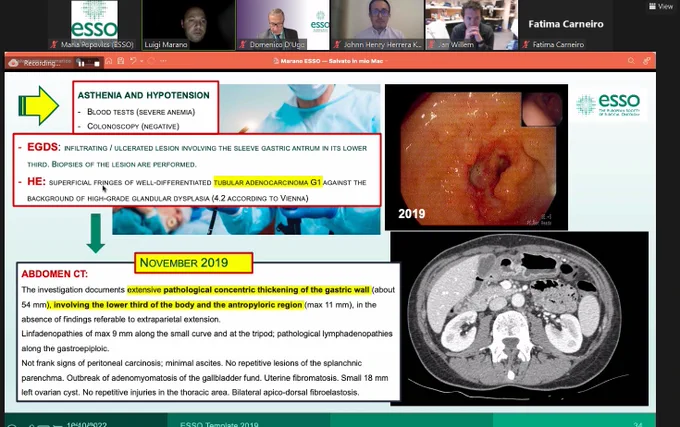Select Maria Popovics (ESSO) participant video

tap(94, 25)
